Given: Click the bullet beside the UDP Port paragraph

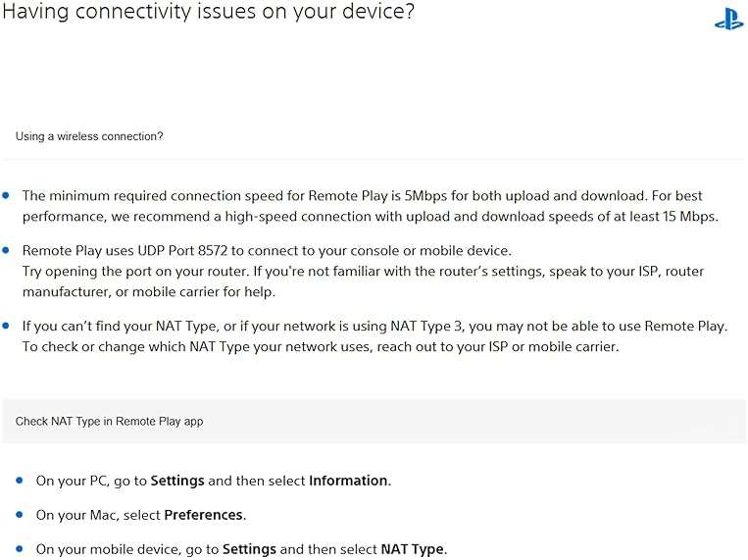Looking at the screenshot, I should 7,251.
